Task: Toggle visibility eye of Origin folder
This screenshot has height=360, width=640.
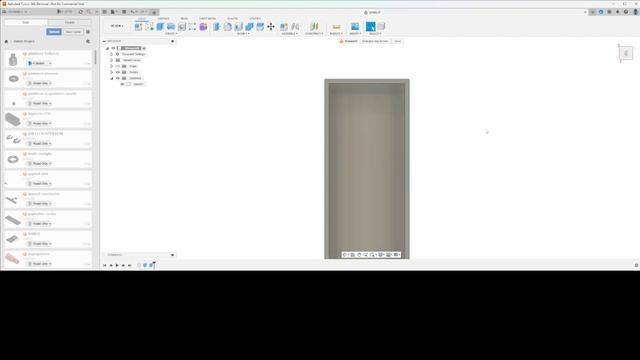Action: point(118,66)
